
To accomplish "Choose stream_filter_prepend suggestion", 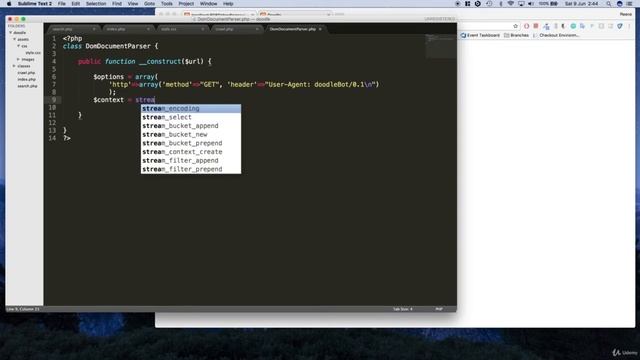I will (x=191, y=169).
